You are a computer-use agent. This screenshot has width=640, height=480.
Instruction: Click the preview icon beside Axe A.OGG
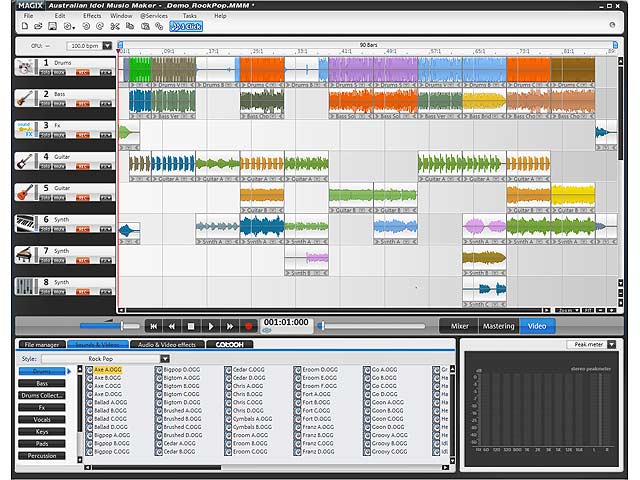89,369
